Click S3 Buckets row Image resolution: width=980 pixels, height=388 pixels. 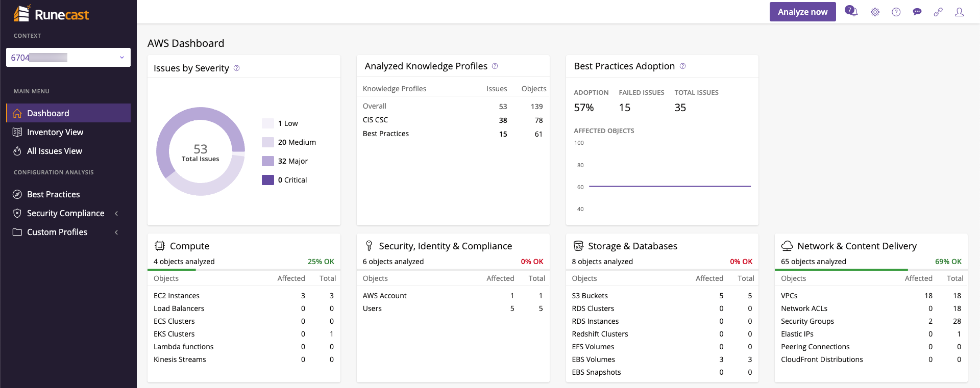662,296
